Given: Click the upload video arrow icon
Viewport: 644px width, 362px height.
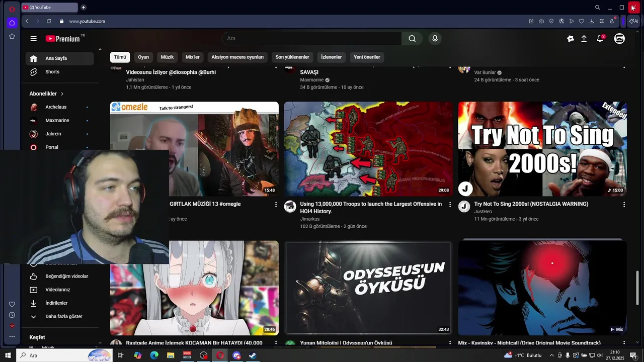Looking at the screenshot, I should pyautogui.click(x=584, y=39).
